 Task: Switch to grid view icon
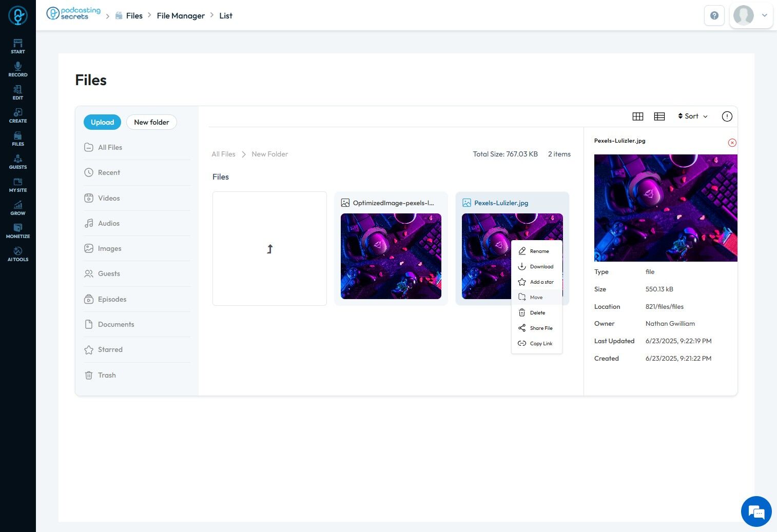638,116
